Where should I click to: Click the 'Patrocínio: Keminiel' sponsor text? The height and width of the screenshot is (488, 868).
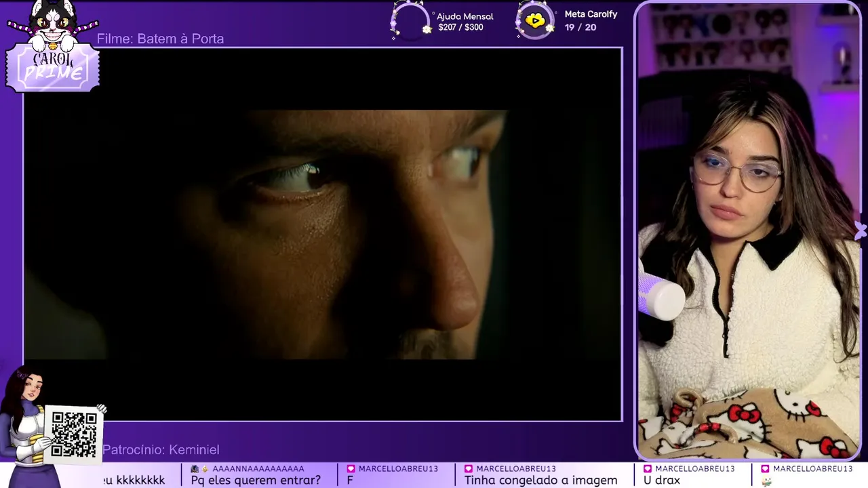[x=161, y=450]
